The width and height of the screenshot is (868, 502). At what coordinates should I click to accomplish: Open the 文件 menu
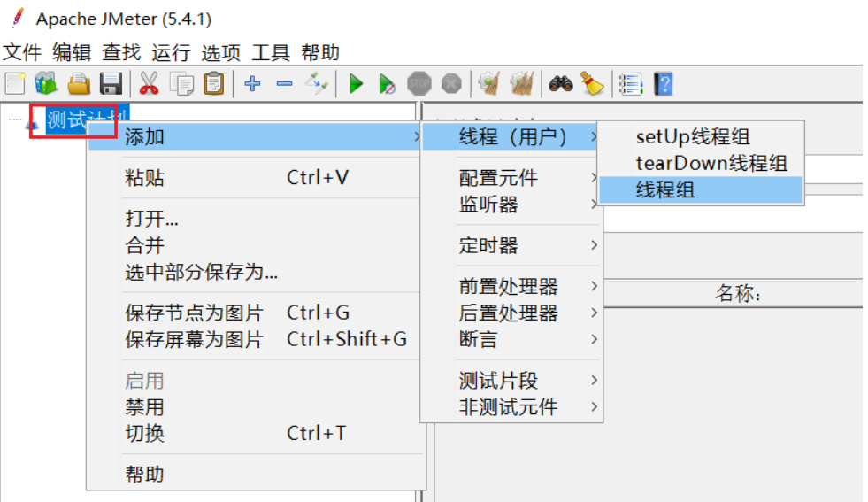pos(22,52)
